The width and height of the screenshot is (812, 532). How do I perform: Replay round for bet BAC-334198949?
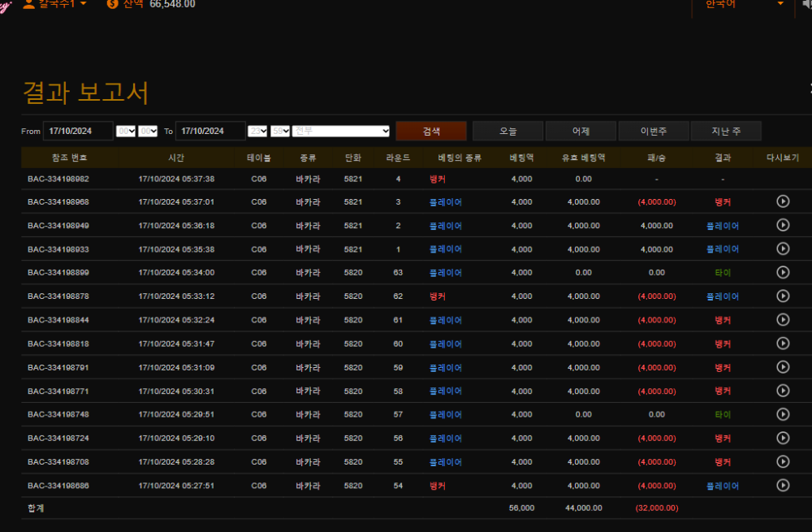783,225
